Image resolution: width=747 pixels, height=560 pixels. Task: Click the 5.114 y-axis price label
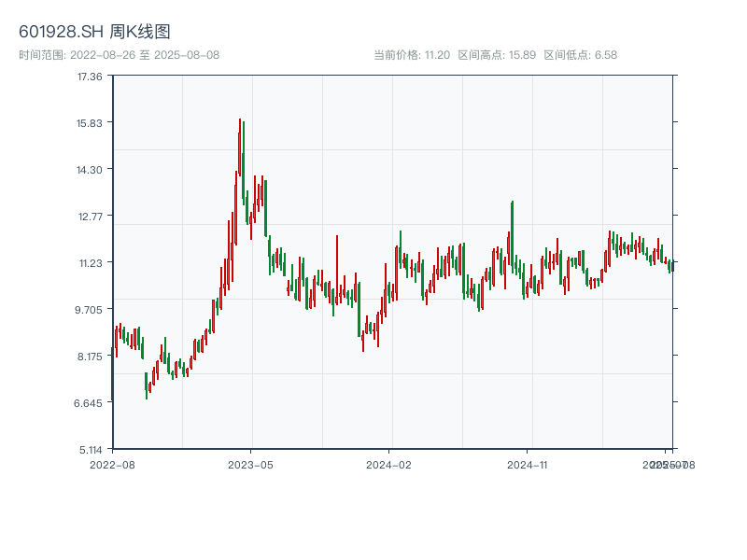click(x=90, y=449)
